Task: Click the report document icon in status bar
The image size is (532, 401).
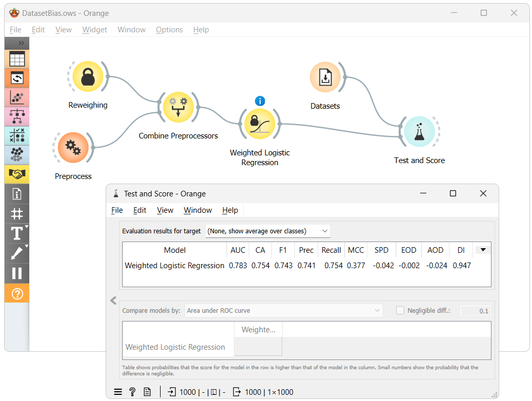Action: tap(147, 392)
